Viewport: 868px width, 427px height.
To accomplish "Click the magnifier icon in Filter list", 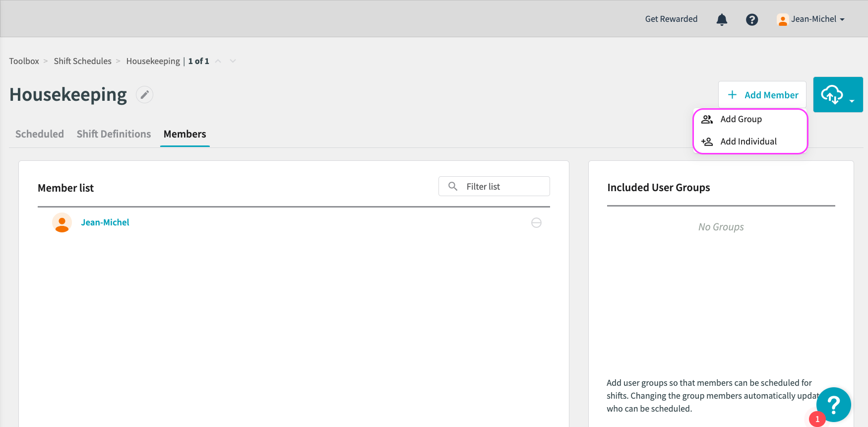I will (453, 186).
